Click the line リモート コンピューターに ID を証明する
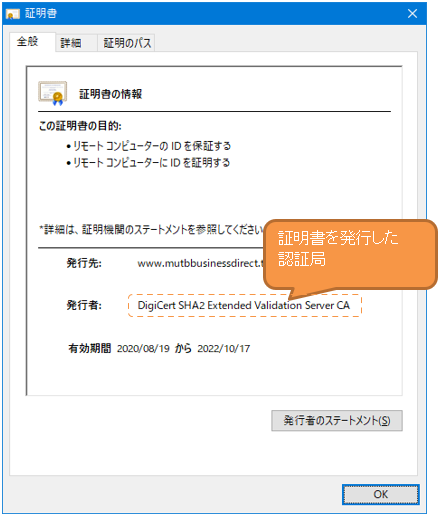The height and width of the screenshot is (515, 442). [151, 163]
